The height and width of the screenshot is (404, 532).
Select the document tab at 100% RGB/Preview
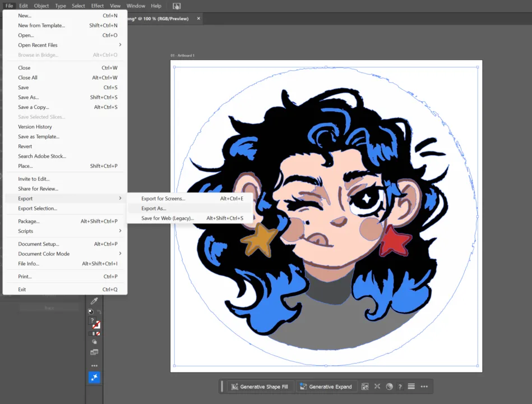coord(158,19)
